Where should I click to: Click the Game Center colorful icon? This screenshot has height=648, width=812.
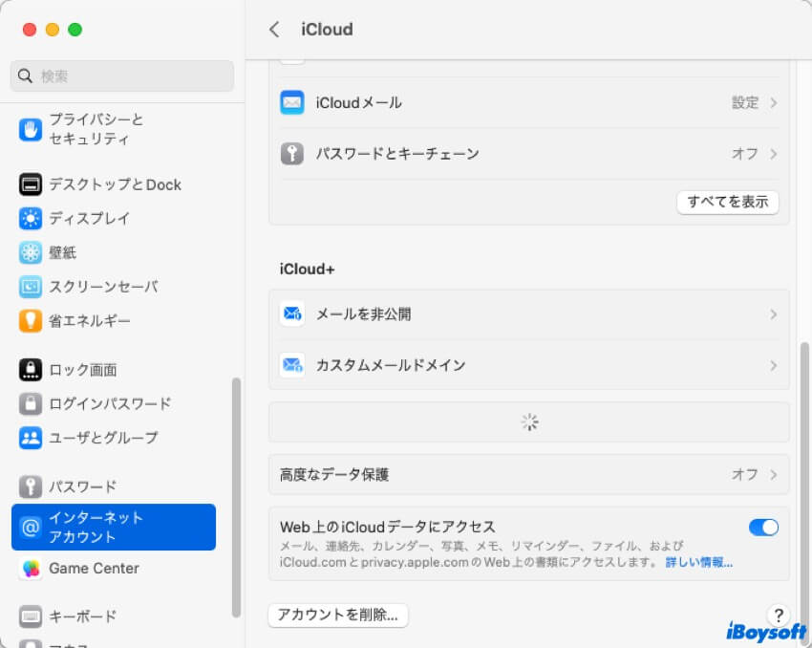[31, 569]
